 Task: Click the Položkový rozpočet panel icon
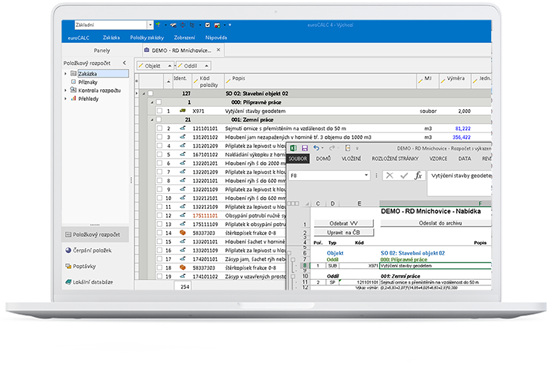68,234
